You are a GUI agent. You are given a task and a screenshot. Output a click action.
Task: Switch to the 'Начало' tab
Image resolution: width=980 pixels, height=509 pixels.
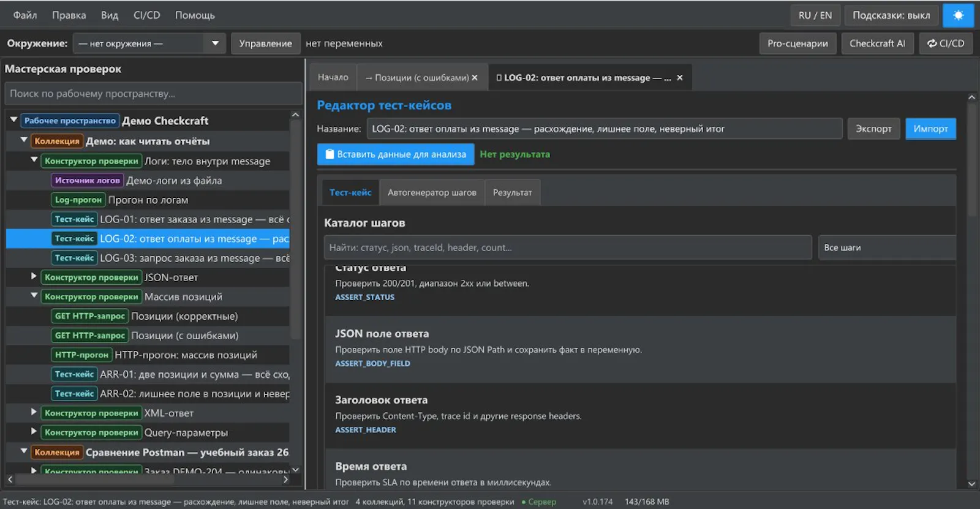[333, 78]
